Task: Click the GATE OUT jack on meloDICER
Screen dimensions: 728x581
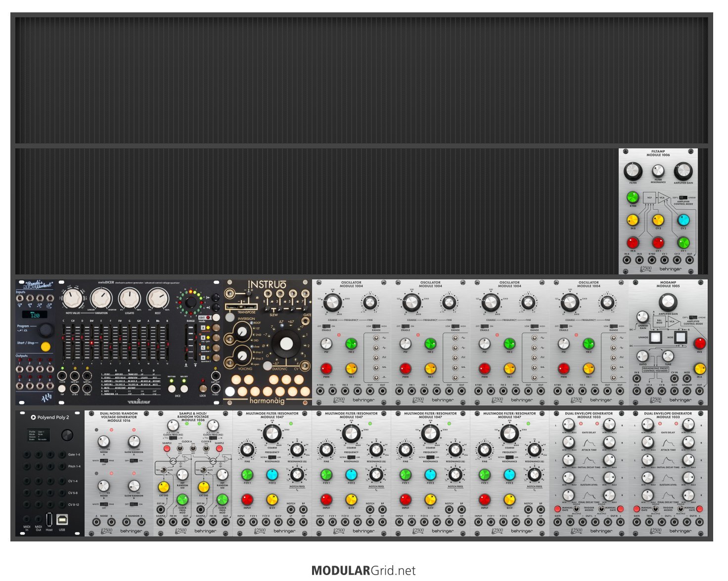Action: (x=216, y=376)
